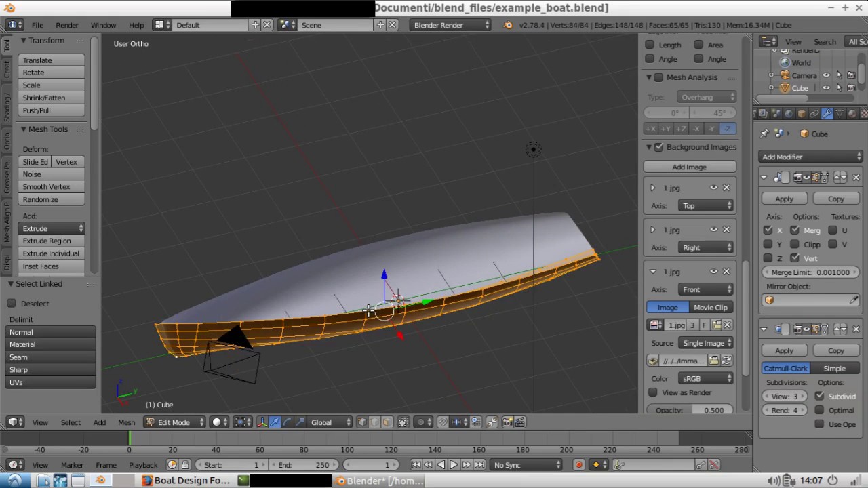Toggle Camera visibility eye in outliner

point(826,75)
